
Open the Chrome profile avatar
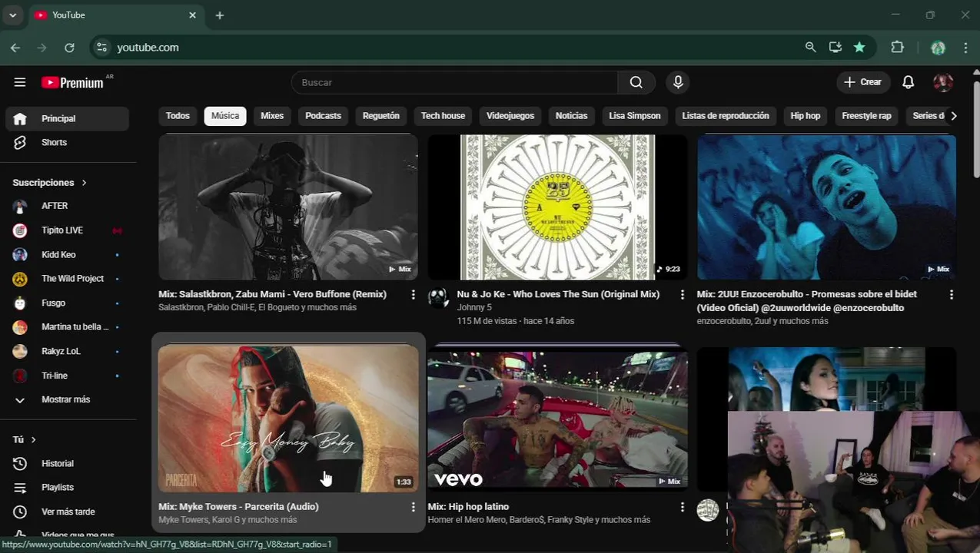[938, 48]
